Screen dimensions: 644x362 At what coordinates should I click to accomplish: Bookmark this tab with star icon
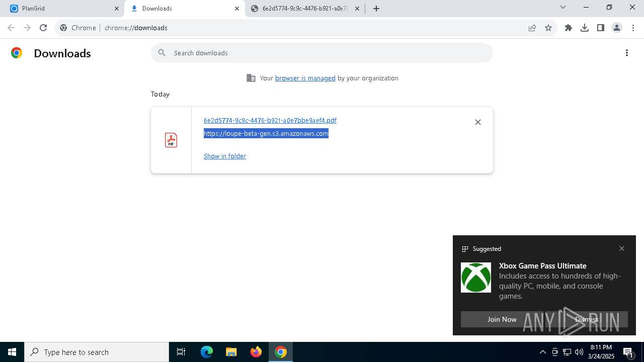tap(548, 28)
